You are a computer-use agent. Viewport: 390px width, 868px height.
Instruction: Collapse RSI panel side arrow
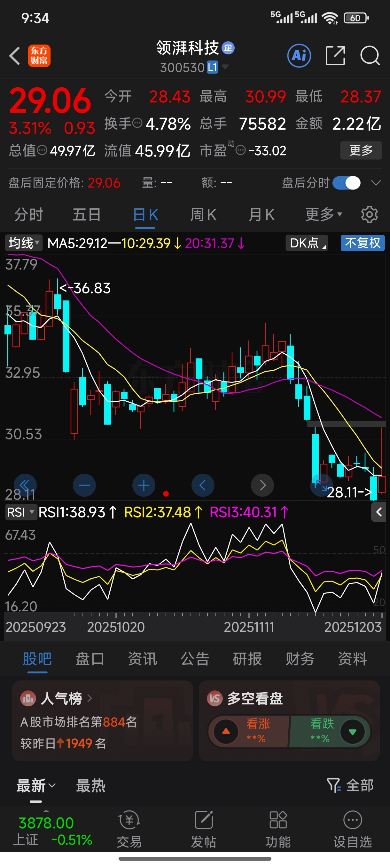tap(378, 512)
